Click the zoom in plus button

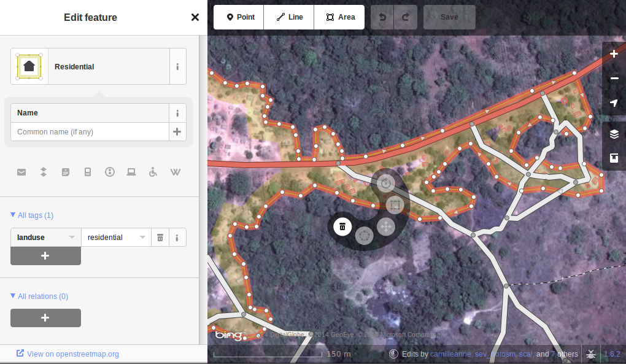pos(614,54)
